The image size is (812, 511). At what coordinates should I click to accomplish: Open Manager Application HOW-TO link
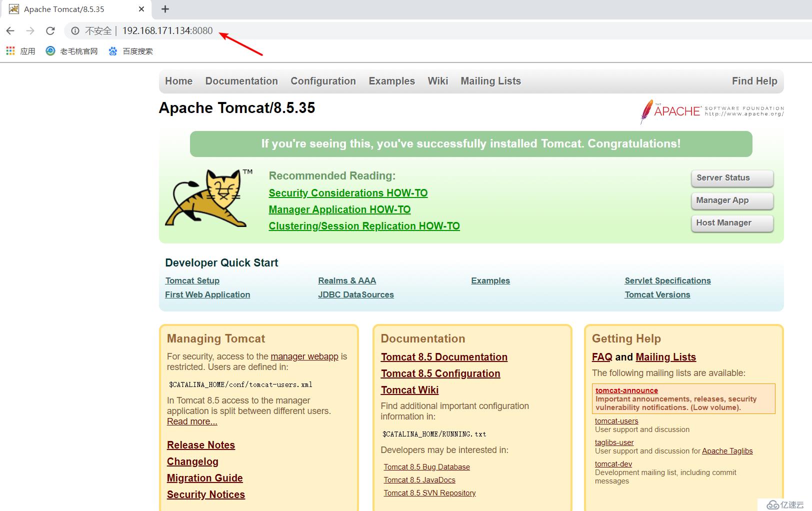tap(339, 209)
